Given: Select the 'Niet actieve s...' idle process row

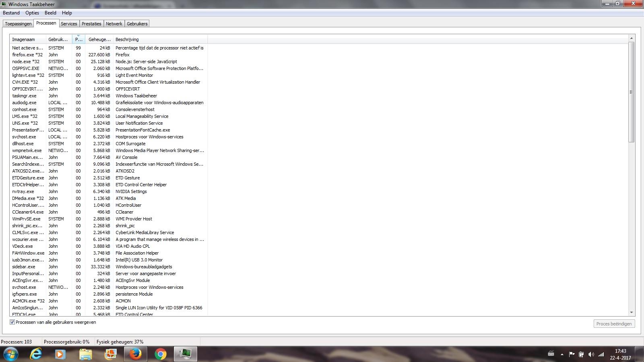Looking at the screenshot, I should 109,48.
